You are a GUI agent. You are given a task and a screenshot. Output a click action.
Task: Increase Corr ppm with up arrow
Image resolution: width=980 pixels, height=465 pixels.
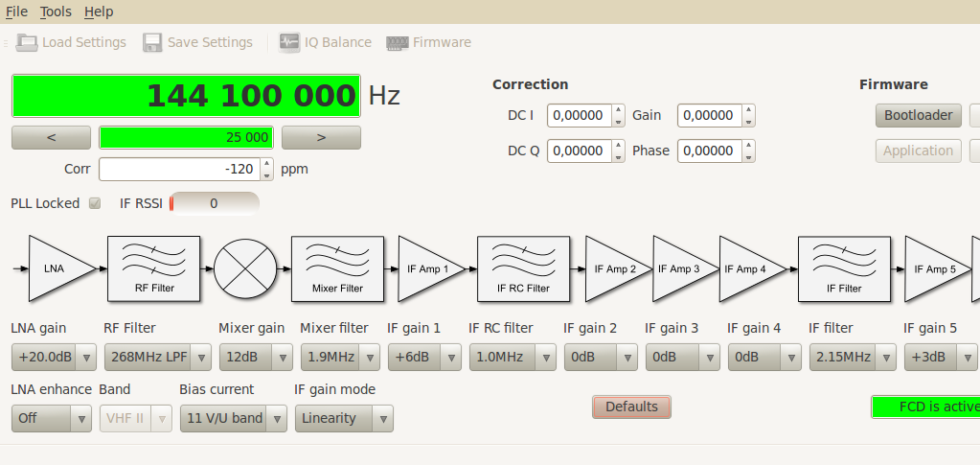(x=267, y=163)
